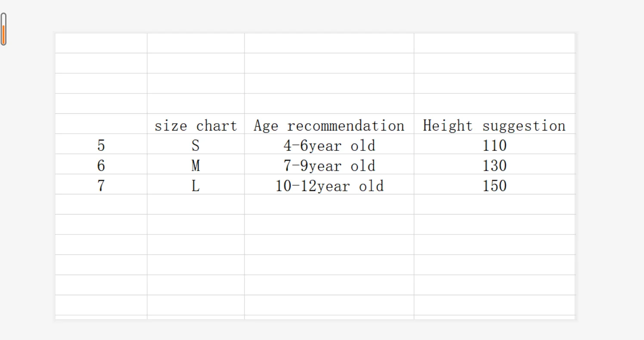644x340 pixels.
Task: Click the '4-6year old' cell
Action: click(x=329, y=144)
